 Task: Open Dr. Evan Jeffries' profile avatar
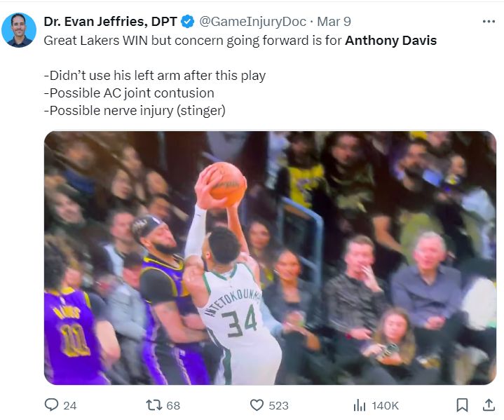19,30
